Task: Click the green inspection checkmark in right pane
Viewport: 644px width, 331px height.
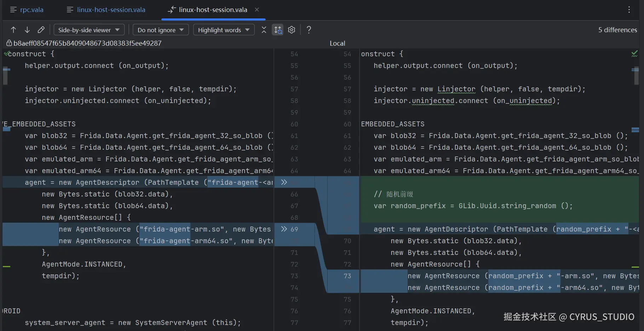Action: coord(634,54)
